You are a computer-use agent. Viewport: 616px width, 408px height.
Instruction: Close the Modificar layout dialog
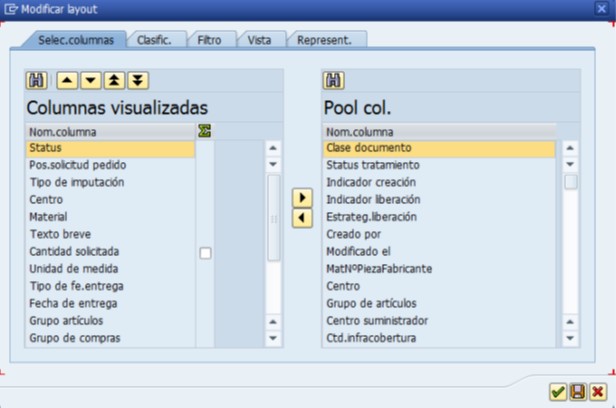[601, 8]
